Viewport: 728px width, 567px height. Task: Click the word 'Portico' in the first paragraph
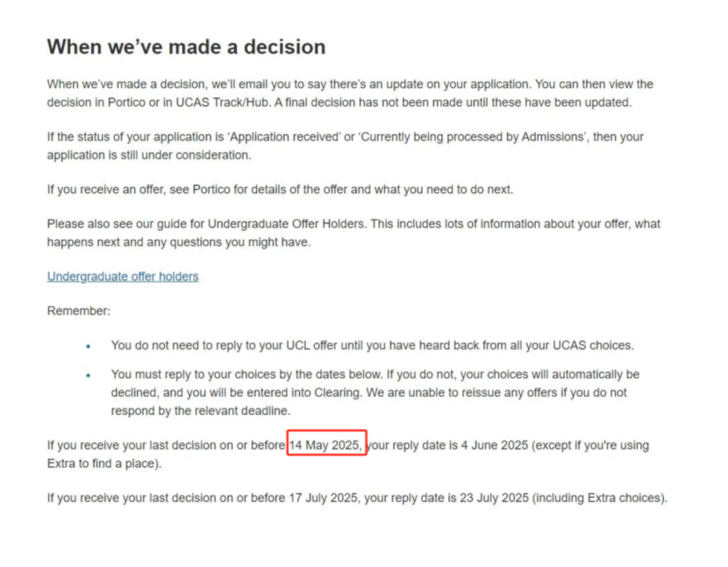click(127, 102)
